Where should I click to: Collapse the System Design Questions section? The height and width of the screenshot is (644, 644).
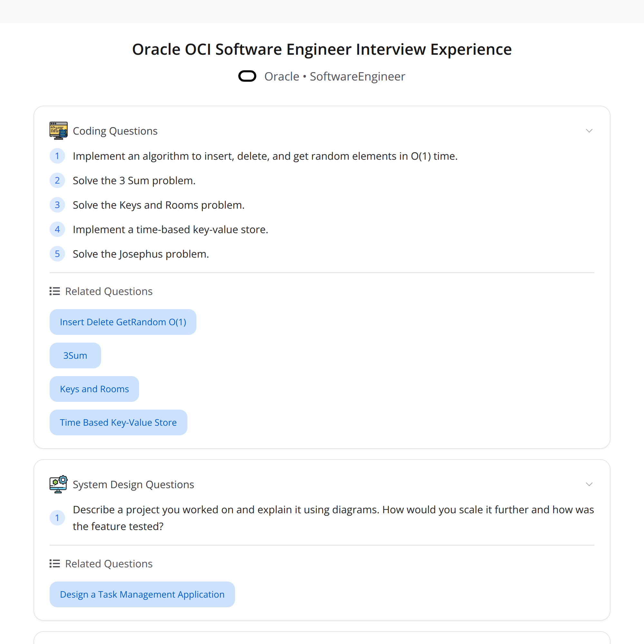click(x=589, y=484)
